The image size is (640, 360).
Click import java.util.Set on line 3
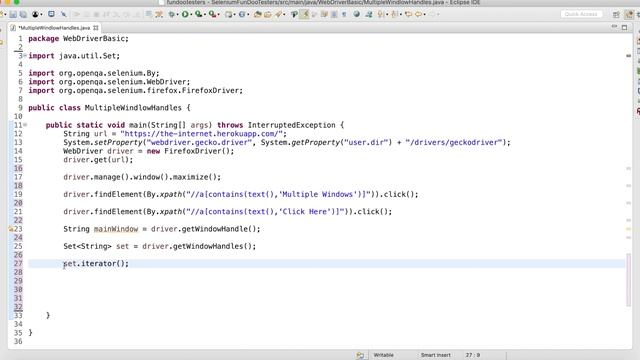74,56
